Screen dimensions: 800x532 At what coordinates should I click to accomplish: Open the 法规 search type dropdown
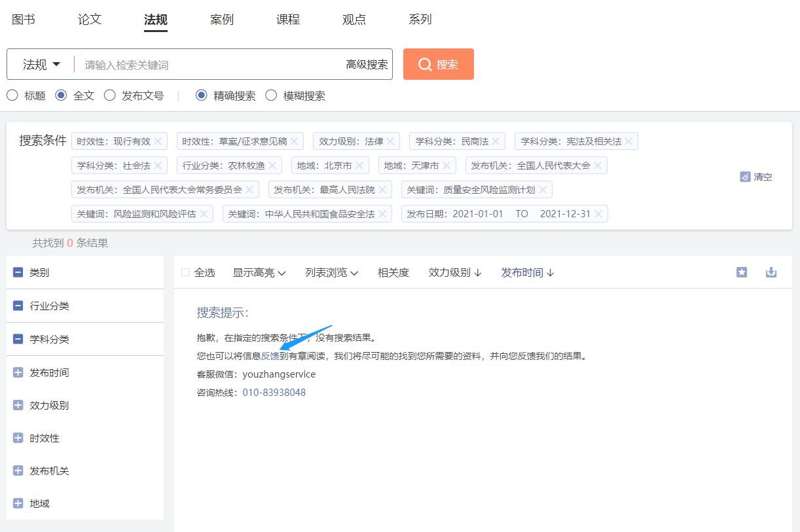pos(41,64)
